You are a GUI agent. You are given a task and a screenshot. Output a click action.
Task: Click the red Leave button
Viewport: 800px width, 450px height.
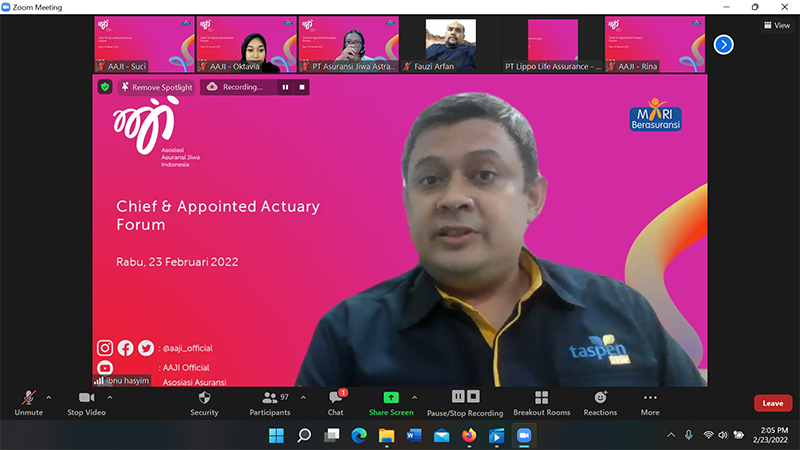[773, 403]
